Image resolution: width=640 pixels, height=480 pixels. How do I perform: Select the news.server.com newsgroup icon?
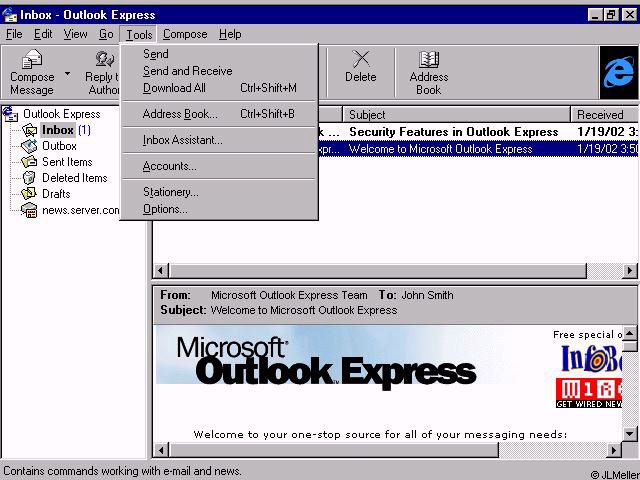coord(29,210)
